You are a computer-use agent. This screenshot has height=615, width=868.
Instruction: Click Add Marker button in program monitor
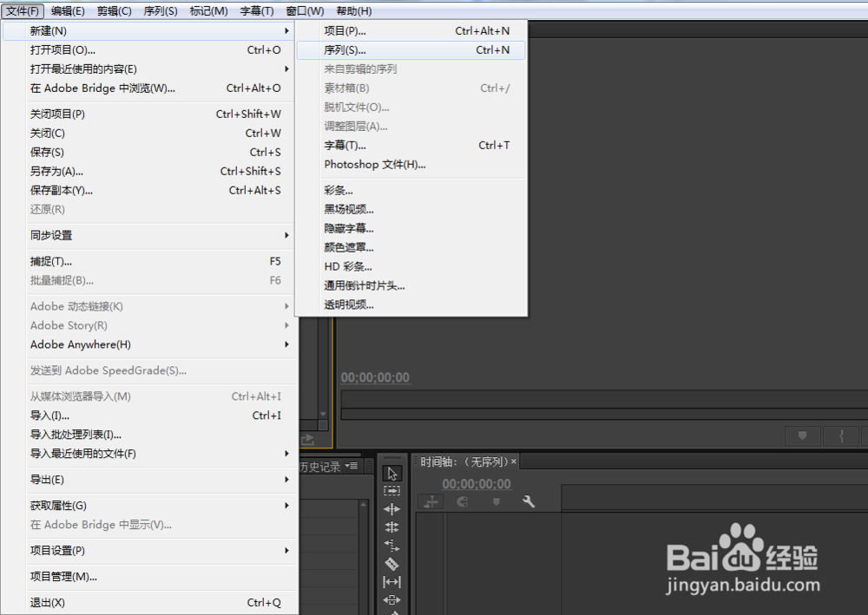click(802, 435)
